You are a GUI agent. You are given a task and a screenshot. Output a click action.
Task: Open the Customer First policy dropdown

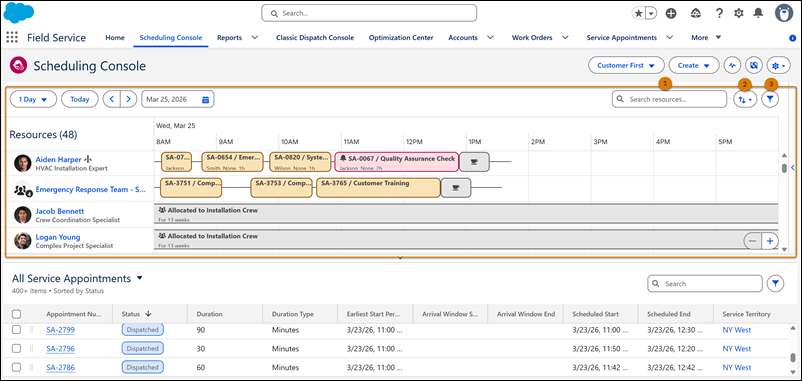pos(626,65)
